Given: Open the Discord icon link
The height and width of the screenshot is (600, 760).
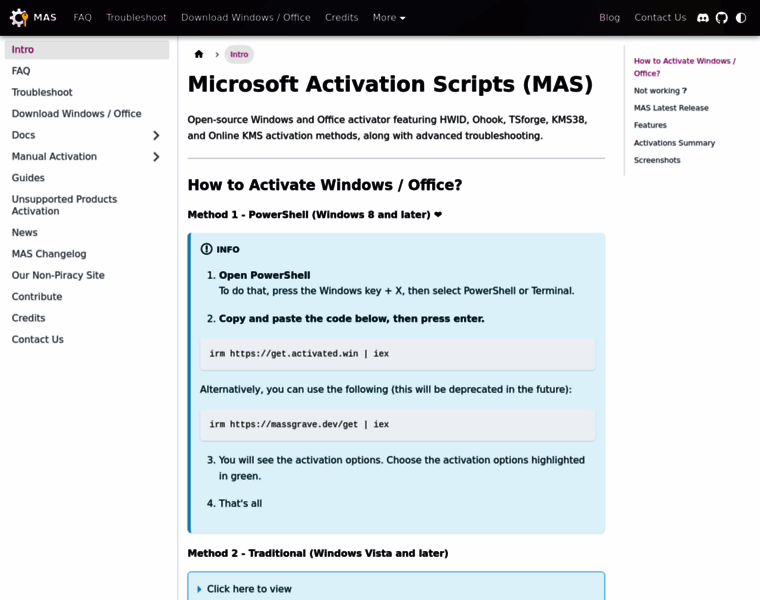Looking at the screenshot, I should click(x=702, y=18).
